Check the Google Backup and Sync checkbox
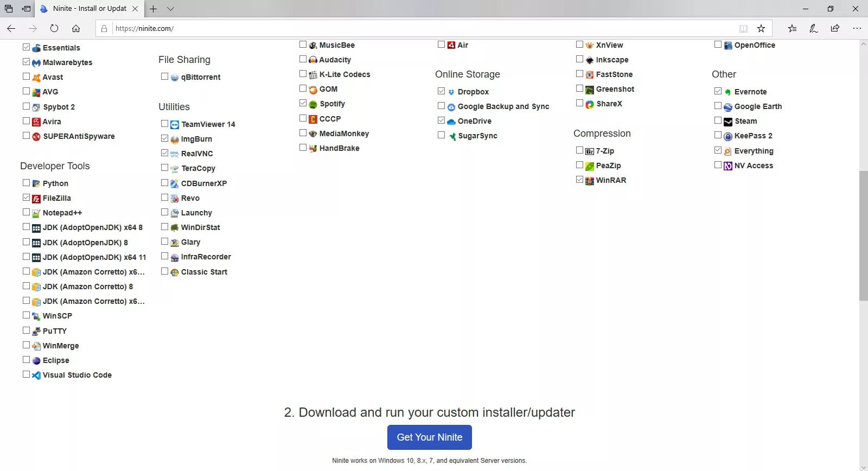The height and width of the screenshot is (471, 868). 441,106
